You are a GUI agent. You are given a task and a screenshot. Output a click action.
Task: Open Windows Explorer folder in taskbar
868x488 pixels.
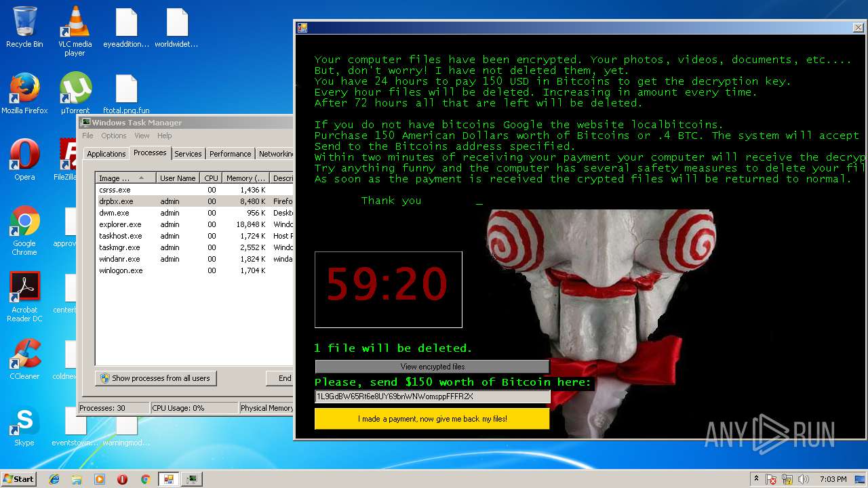pos(77,479)
